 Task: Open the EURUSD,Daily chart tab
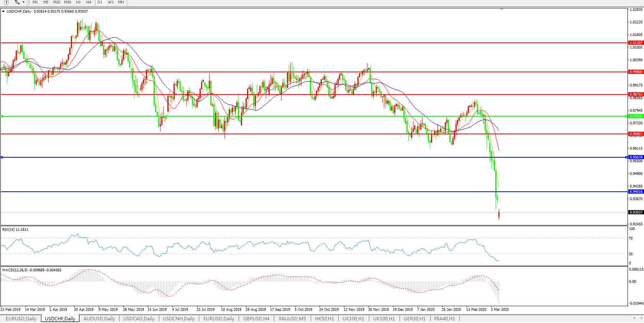coord(21,318)
